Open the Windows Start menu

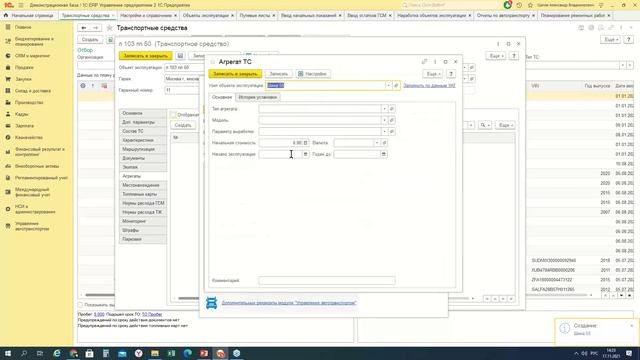(x=7, y=353)
